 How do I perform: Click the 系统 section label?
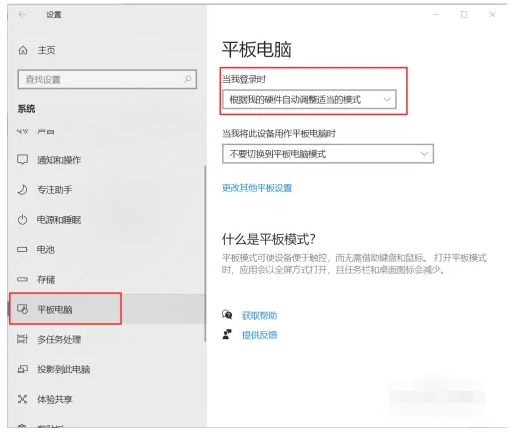tap(26, 109)
